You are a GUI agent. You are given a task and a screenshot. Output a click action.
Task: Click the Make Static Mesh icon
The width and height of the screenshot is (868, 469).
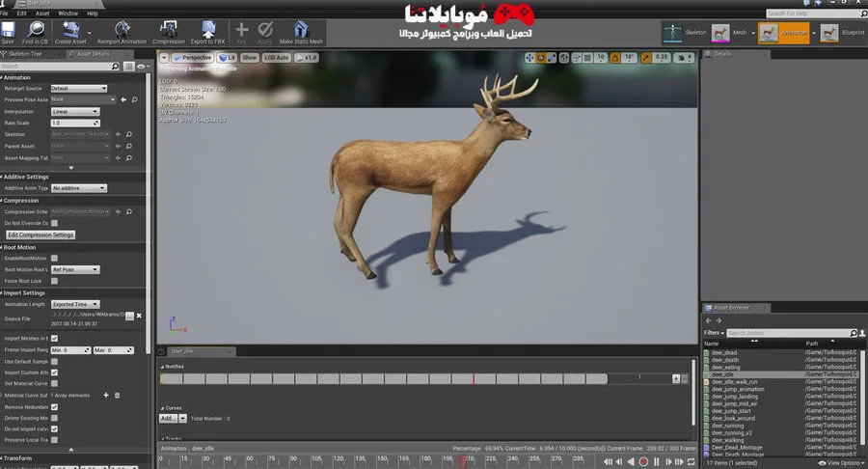[301, 29]
